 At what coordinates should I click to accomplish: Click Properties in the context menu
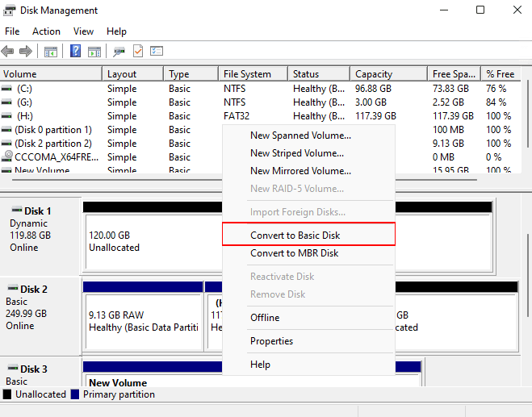tap(271, 341)
